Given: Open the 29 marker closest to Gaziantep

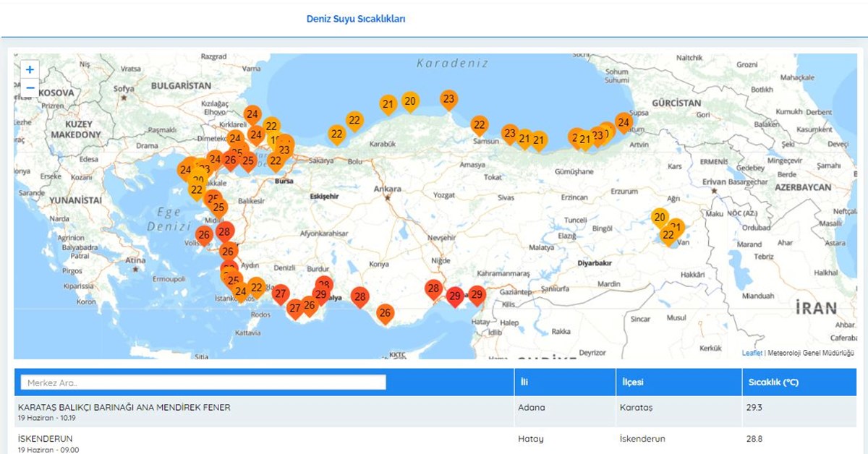Looking at the screenshot, I should [x=476, y=296].
